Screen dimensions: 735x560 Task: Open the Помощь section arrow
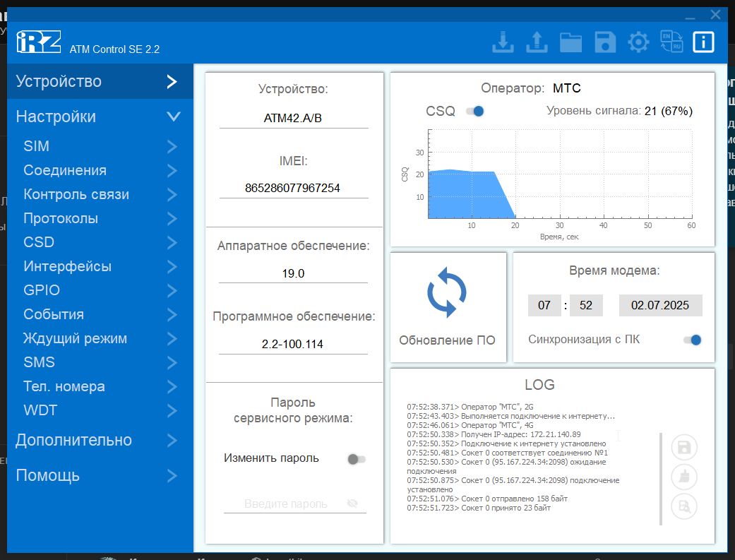[x=172, y=475]
